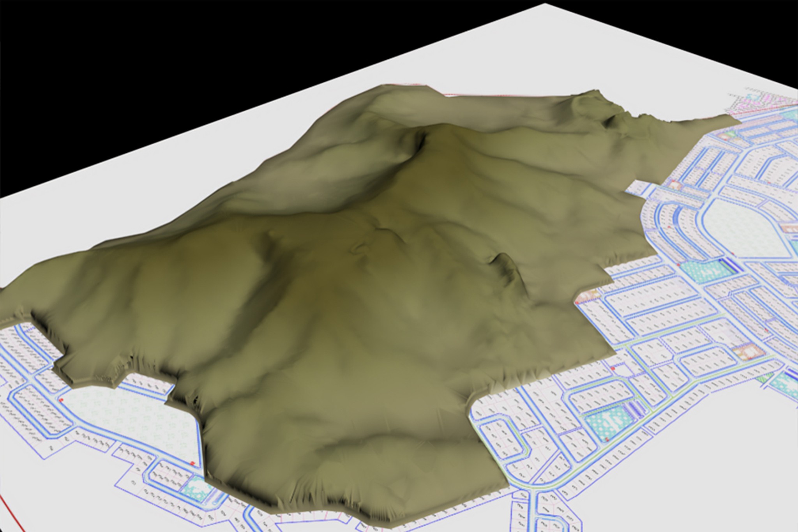
Task: Click the top corner of the white plan sheet
Action: point(546,5)
